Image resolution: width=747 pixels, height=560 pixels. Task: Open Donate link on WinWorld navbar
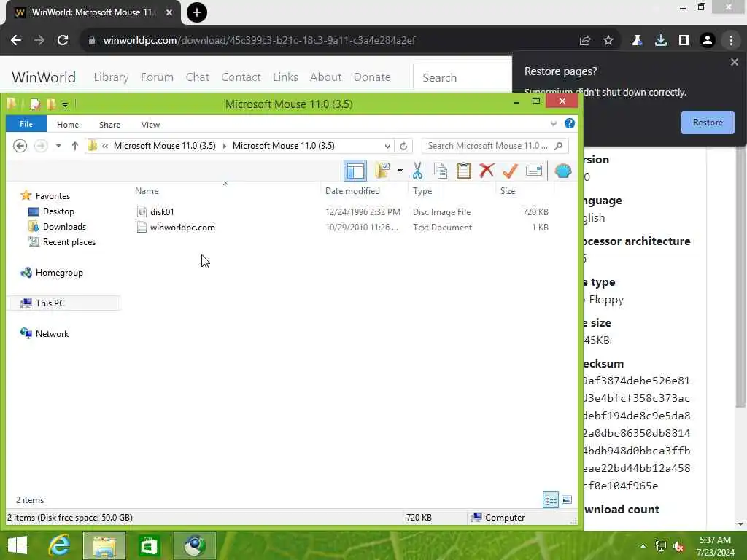click(372, 77)
